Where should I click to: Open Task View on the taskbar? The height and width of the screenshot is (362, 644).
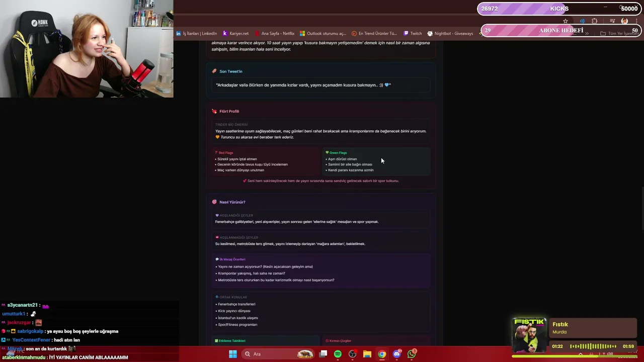(x=324, y=354)
